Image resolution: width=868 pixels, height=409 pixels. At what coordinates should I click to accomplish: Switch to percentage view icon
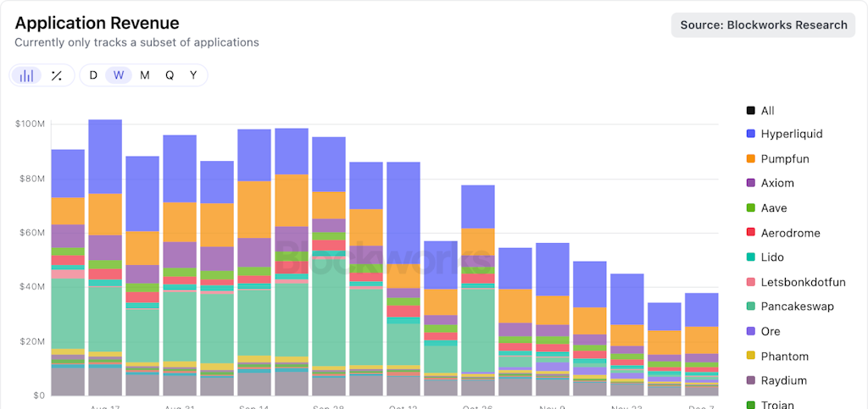click(57, 75)
